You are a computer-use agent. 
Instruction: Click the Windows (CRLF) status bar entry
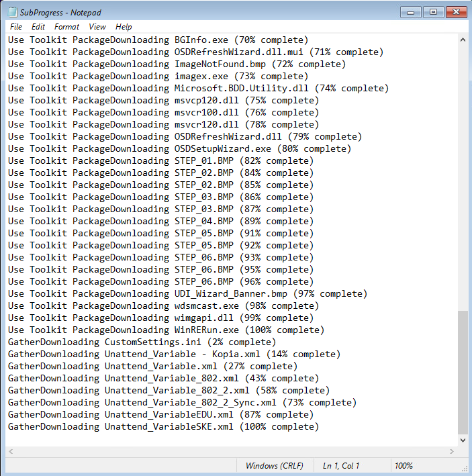pyautogui.click(x=275, y=466)
